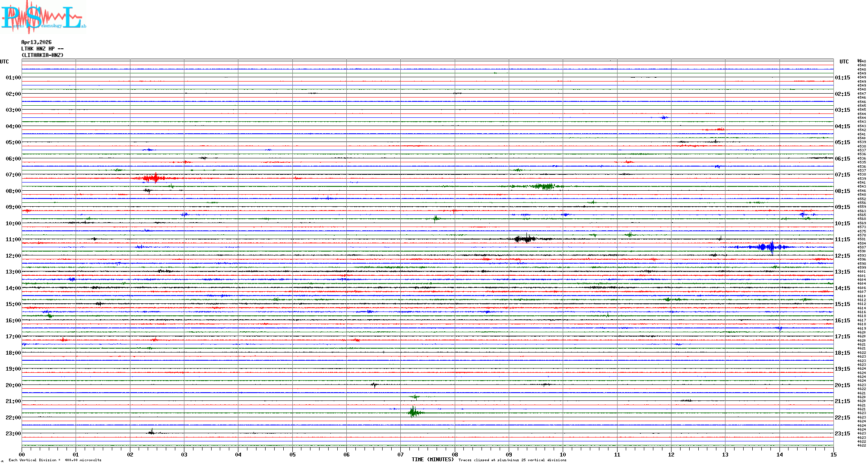This screenshot has width=868, height=466.
Task: Click the PSL seismology lab logo
Action: click(x=43, y=17)
